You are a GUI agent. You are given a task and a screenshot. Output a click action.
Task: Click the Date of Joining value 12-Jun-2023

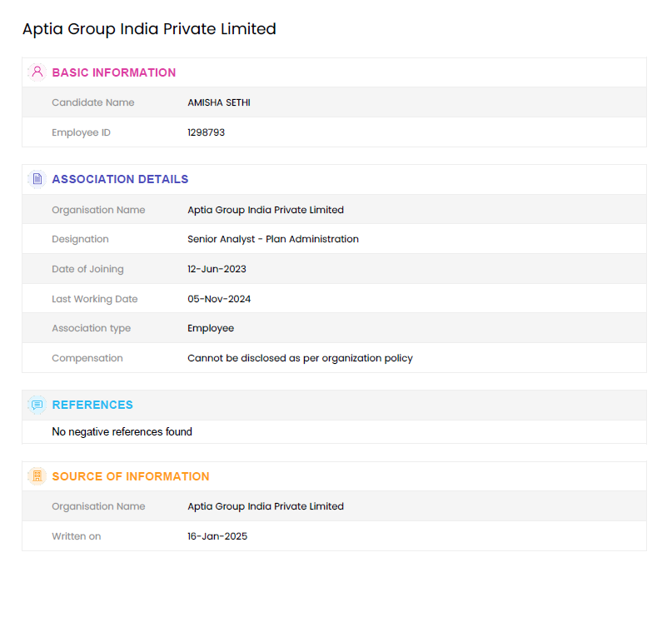tap(217, 269)
